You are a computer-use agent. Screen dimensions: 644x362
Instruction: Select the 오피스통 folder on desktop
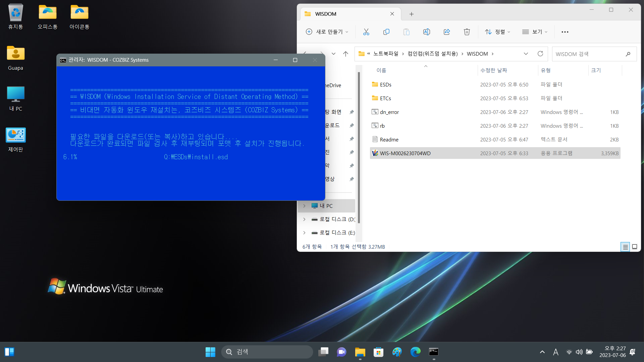47,17
